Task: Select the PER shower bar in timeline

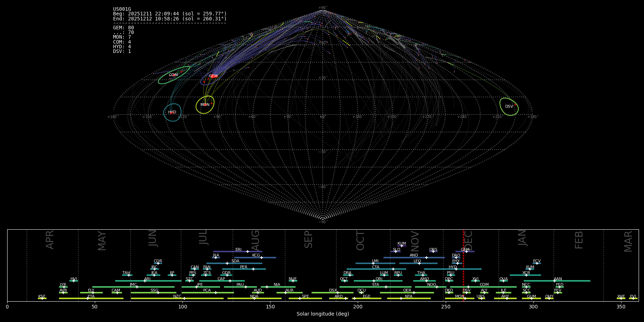Action: pos(244,269)
